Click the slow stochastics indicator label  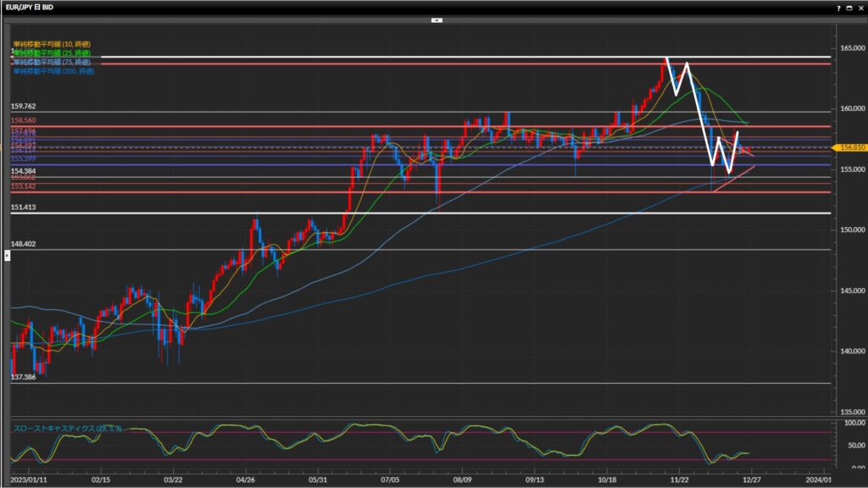point(67,429)
